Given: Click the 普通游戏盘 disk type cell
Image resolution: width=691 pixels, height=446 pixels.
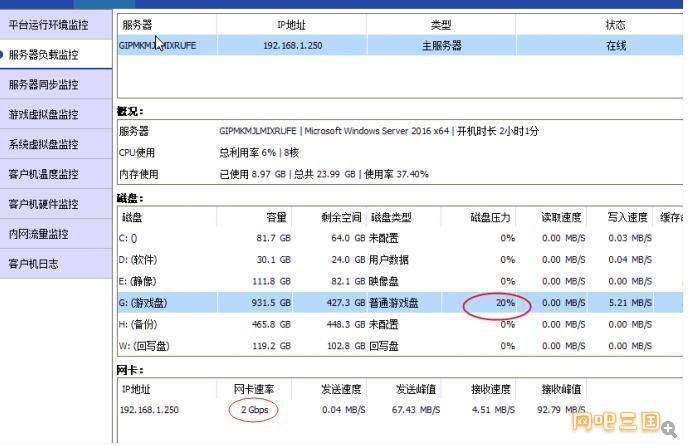Looking at the screenshot, I should coord(394,303).
